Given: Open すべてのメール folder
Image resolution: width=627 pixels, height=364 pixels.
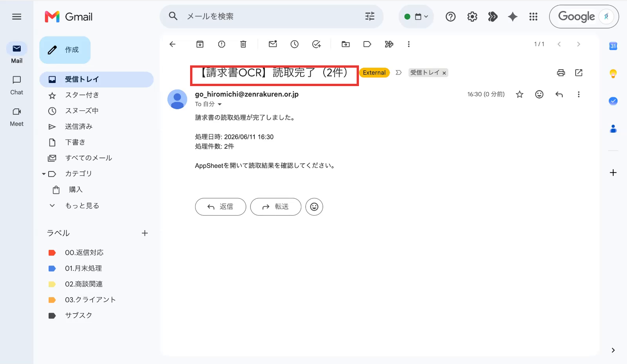Looking at the screenshot, I should [96, 158].
